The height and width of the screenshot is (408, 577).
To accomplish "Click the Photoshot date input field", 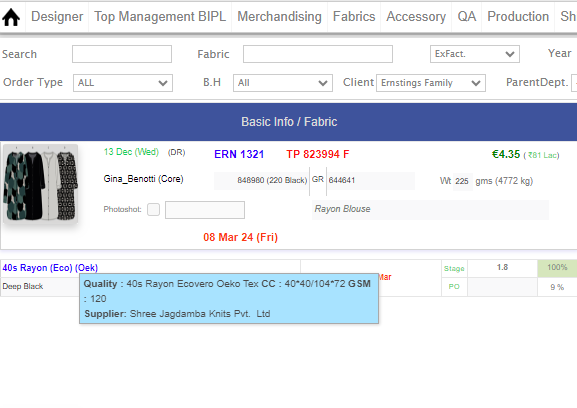I will (205, 210).
